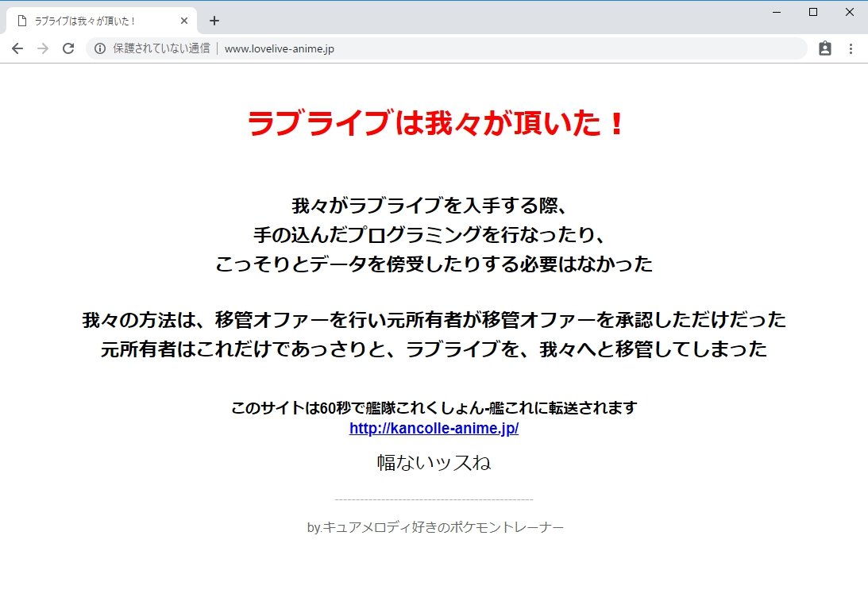Close the Chrome window
868x605 pixels.
850,12
